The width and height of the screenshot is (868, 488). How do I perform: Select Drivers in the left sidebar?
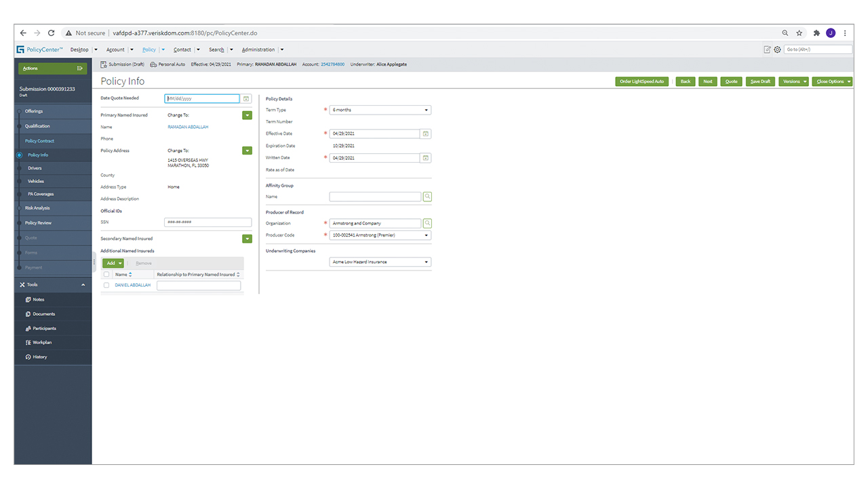coord(35,168)
